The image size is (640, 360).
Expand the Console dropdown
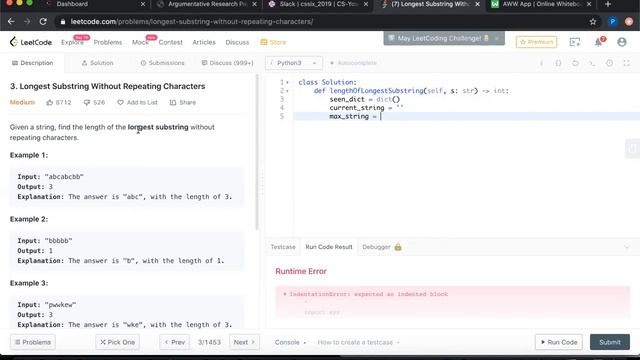tap(290, 342)
